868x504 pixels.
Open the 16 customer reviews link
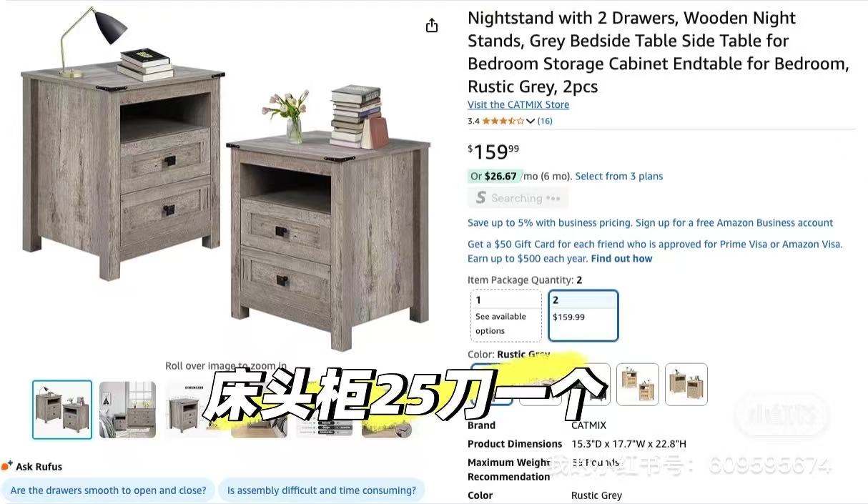click(x=545, y=121)
